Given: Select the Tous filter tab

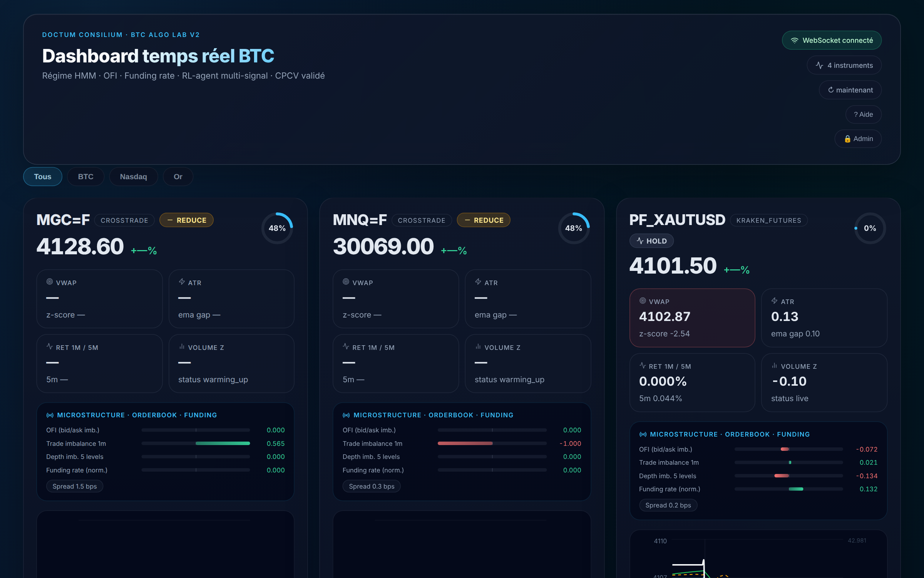Looking at the screenshot, I should (43, 176).
